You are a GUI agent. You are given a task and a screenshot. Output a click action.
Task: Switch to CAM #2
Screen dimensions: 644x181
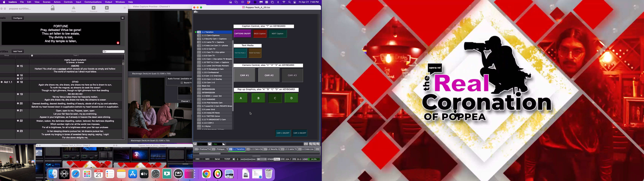[269, 75]
